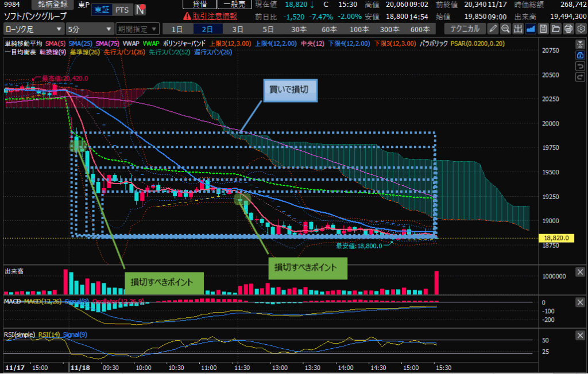
Task: Click the 18,820.0 current price marker
Action: (552, 237)
